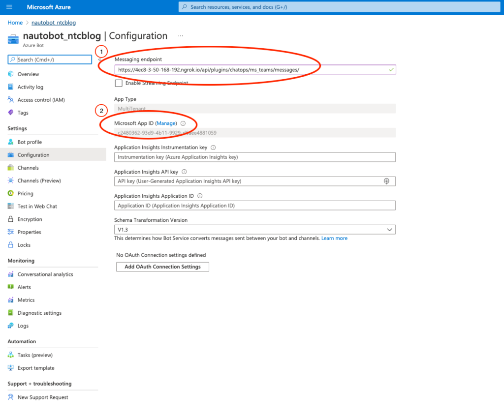Click the Application Insights API key field
Viewport: 504px width, 420px height.
point(255,181)
